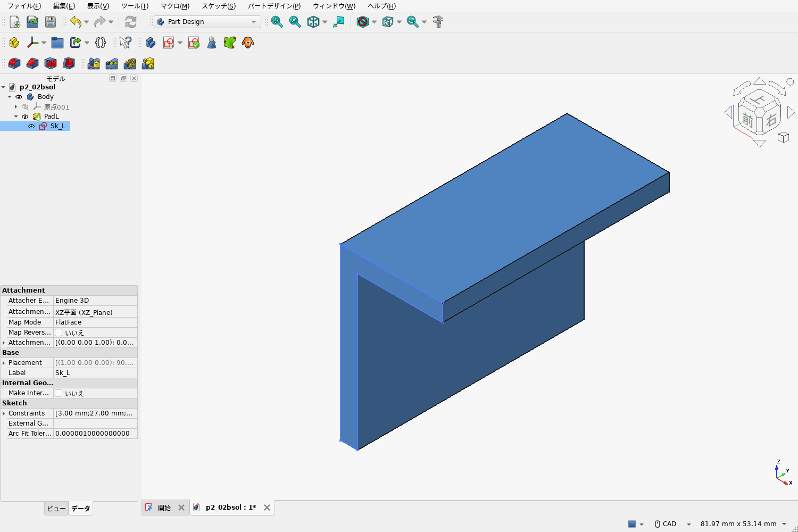
Task: Expand the 原点001 tree node
Action: click(x=16, y=107)
